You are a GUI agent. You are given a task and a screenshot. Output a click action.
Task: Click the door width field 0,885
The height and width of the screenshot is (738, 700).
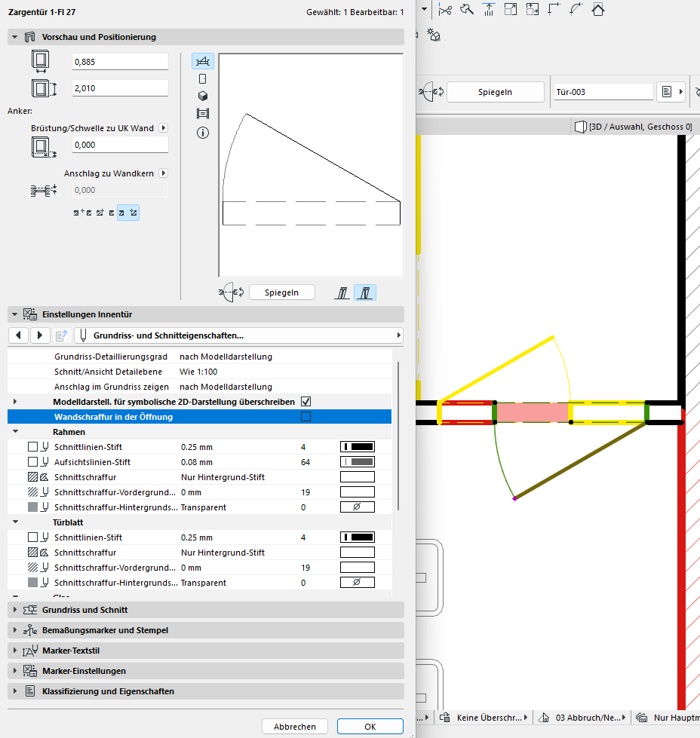pos(120,62)
